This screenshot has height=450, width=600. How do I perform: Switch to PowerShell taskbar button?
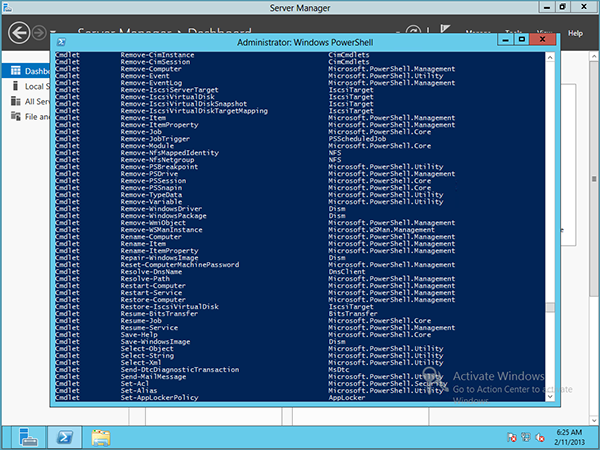(x=64, y=437)
